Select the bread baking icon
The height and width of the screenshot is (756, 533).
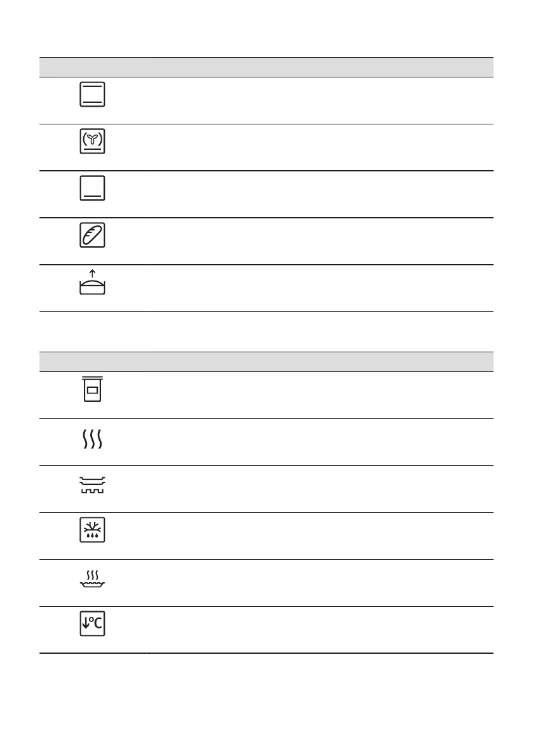pyautogui.click(x=93, y=235)
